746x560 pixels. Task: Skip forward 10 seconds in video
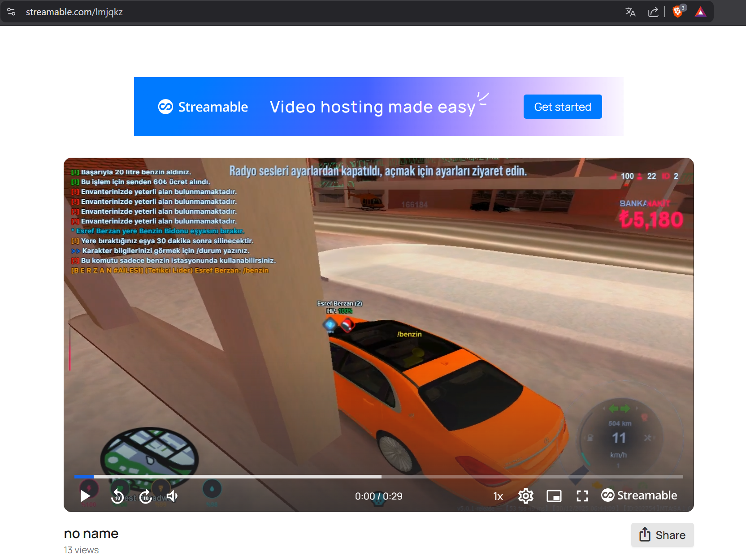pos(146,496)
